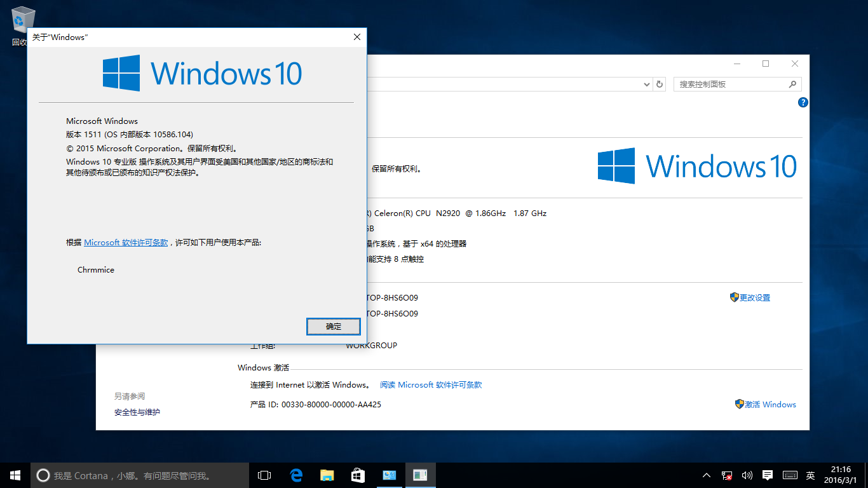The height and width of the screenshot is (488, 868).
Task: Click the Cortana circle icon
Action: [43, 475]
